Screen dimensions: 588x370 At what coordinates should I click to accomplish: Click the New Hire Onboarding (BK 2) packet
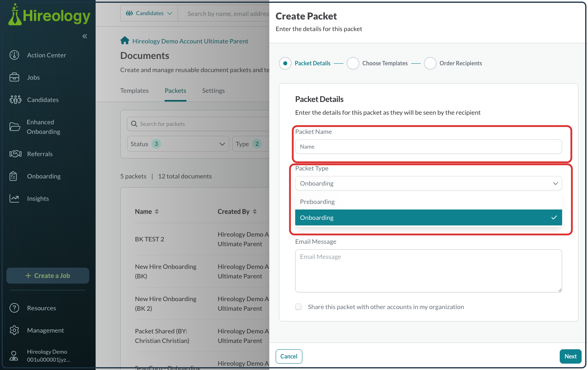tap(166, 303)
